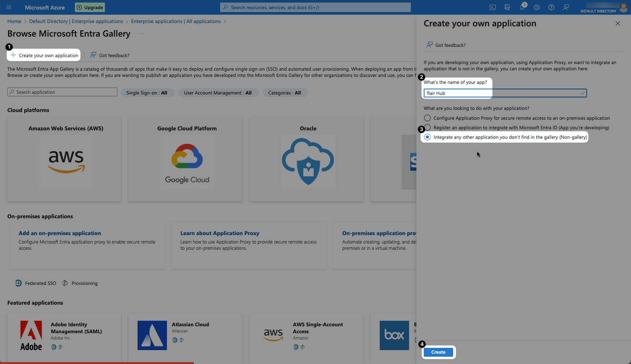Click the Oracle cloud shield logo

(x=308, y=162)
